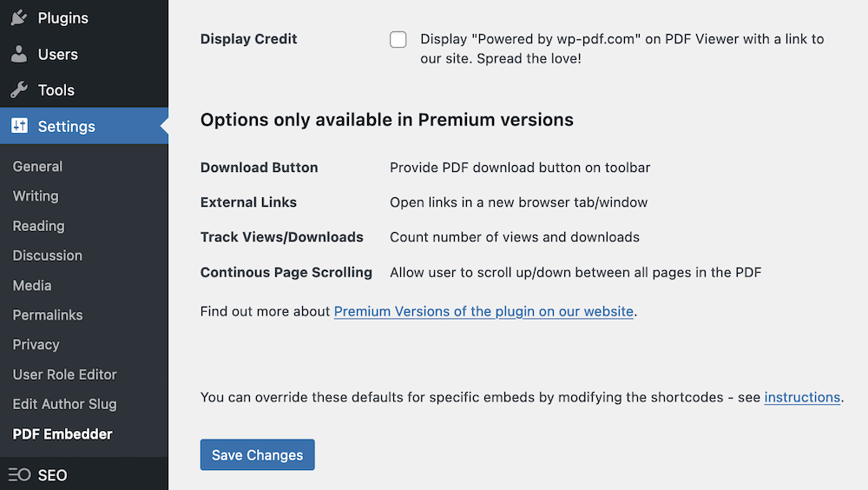Click the Tools wrench icon
868x490 pixels.
(x=19, y=90)
